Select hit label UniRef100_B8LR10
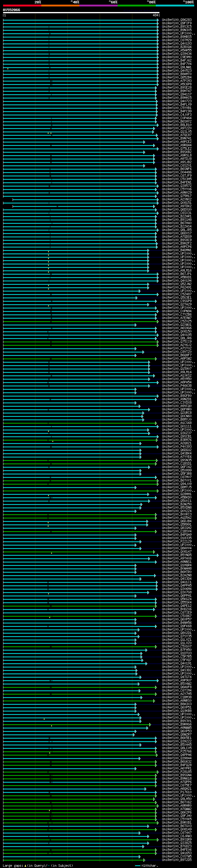Image resolution: width=197 pixels, height=868 pixels. (177, 125)
